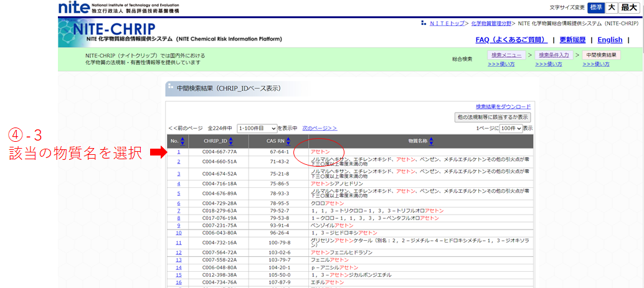
Task: Switch the site to English
Action: (610, 40)
